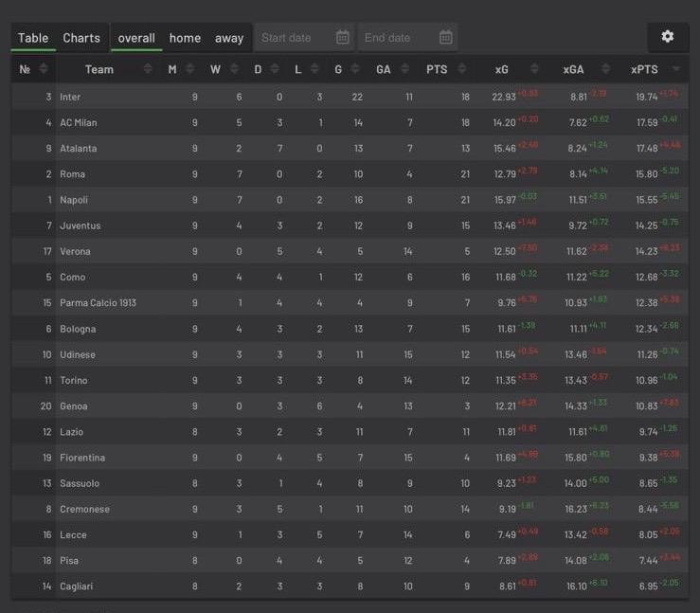Click the Start date input field
The image size is (700, 613).
[x=292, y=38]
